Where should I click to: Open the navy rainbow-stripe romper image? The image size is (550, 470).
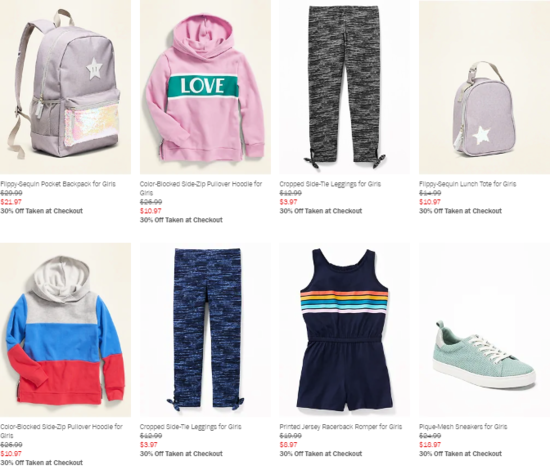pyautogui.click(x=344, y=330)
